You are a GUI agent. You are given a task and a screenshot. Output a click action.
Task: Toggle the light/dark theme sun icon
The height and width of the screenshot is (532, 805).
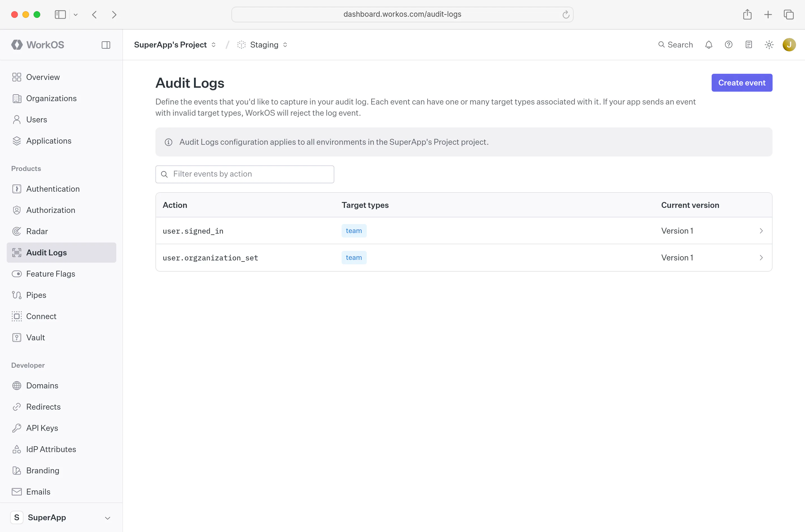(769, 45)
